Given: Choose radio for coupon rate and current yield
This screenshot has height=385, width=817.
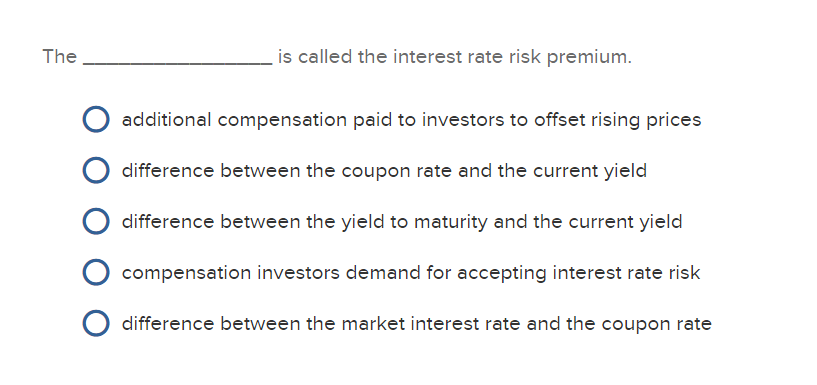Looking at the screenshot, I should [96, 170].
